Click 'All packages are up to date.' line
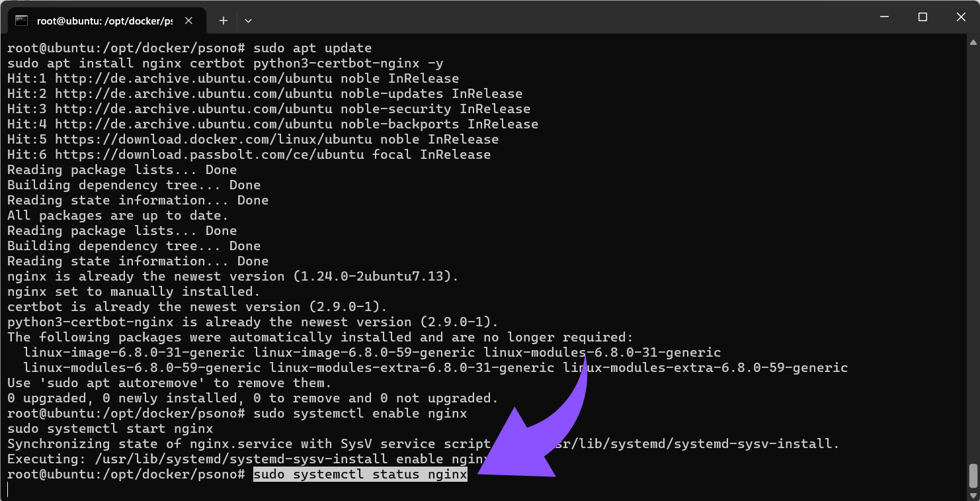The width and height of the screenshot is (980, 501). pos(118,216)
